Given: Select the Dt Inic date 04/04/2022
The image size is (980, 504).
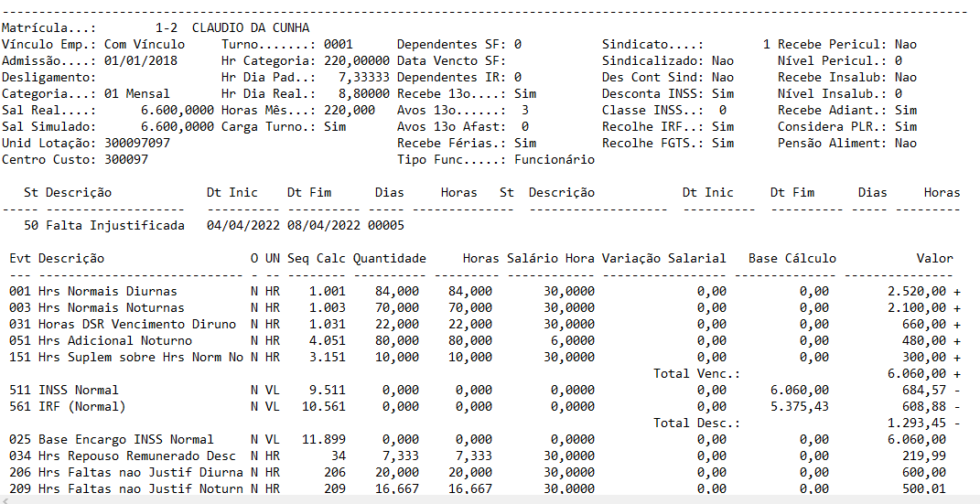Looking at the screenshot, I should click(x=243, y=225).
